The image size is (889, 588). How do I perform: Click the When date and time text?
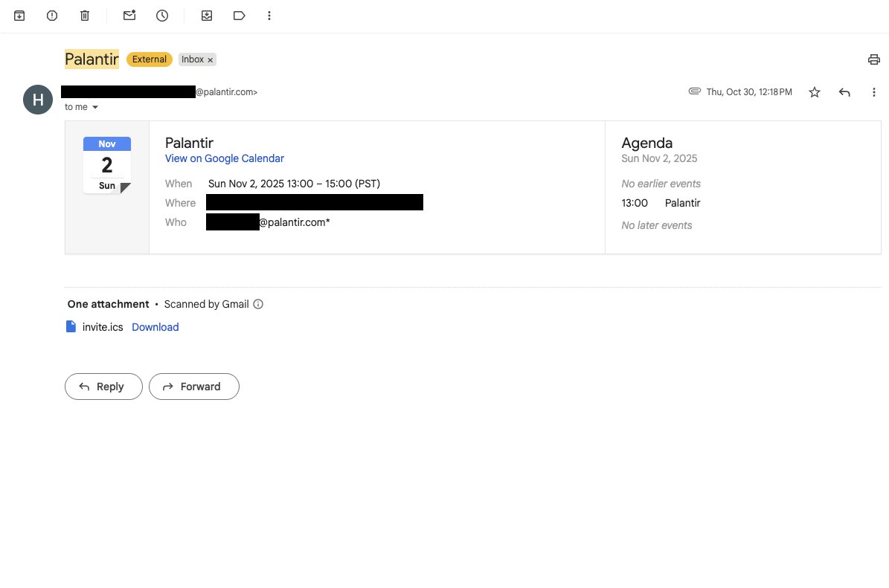(294, 184)
